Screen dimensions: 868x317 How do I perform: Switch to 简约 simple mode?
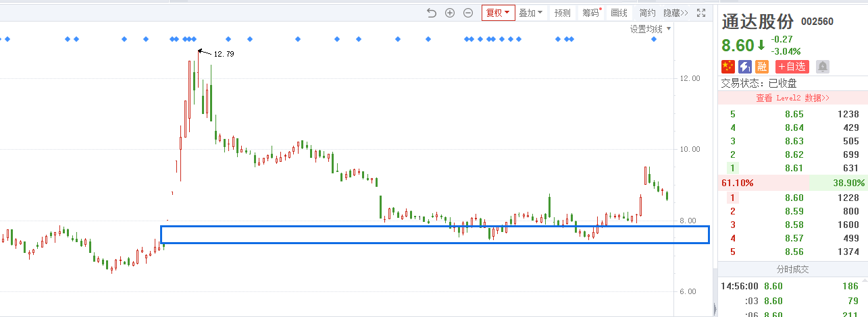[x=647, y=13]
